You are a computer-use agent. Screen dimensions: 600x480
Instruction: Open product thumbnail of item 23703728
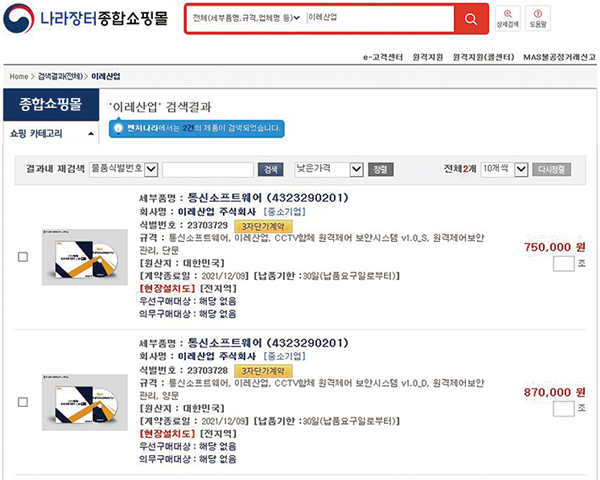85,402
